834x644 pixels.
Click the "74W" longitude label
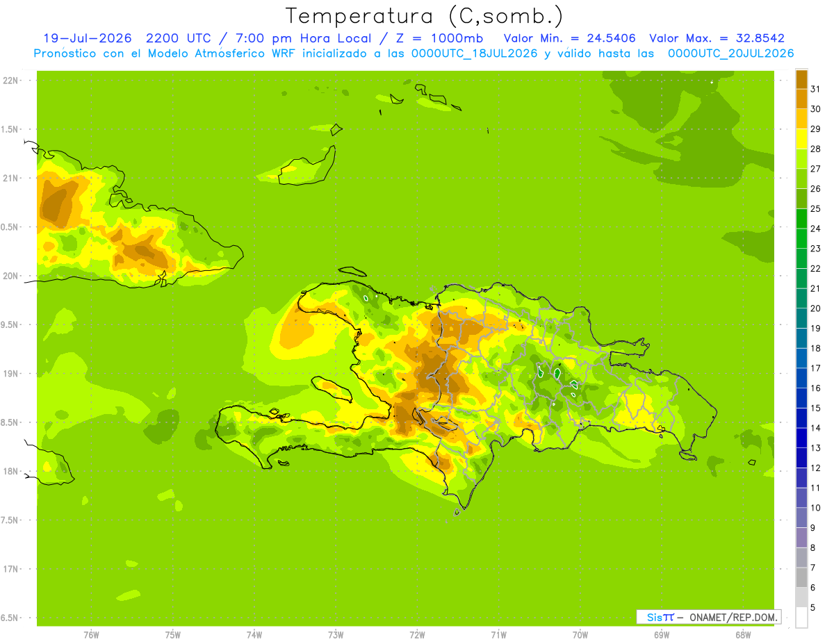coord(254,634)
